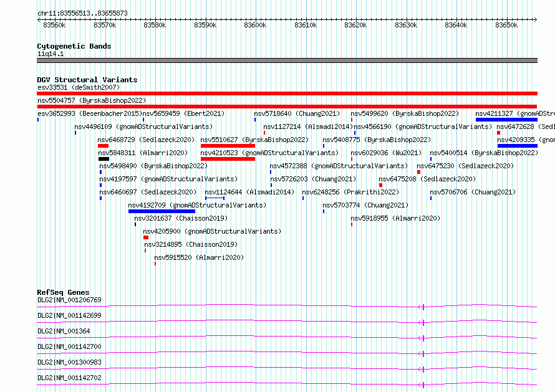Open transcript DLG2|NM_001206769
The width and height of the screenshot is (555, 392).
69,300
